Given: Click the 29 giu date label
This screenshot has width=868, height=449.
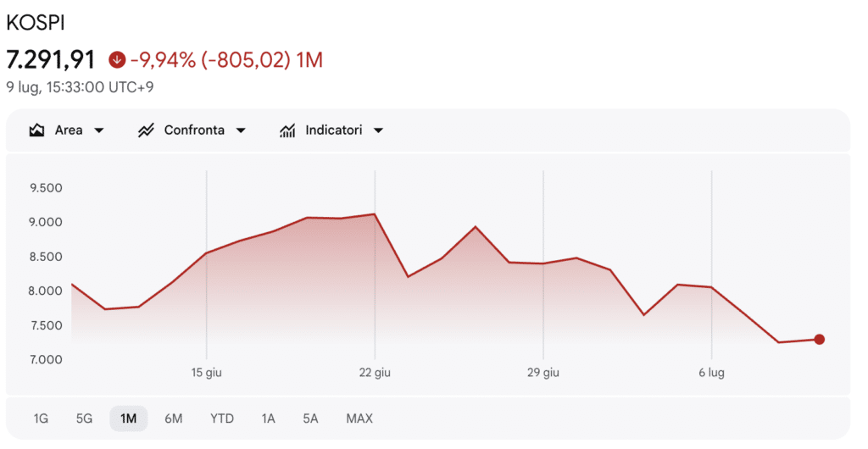Looking at the screenshot, I should point(543,373).
